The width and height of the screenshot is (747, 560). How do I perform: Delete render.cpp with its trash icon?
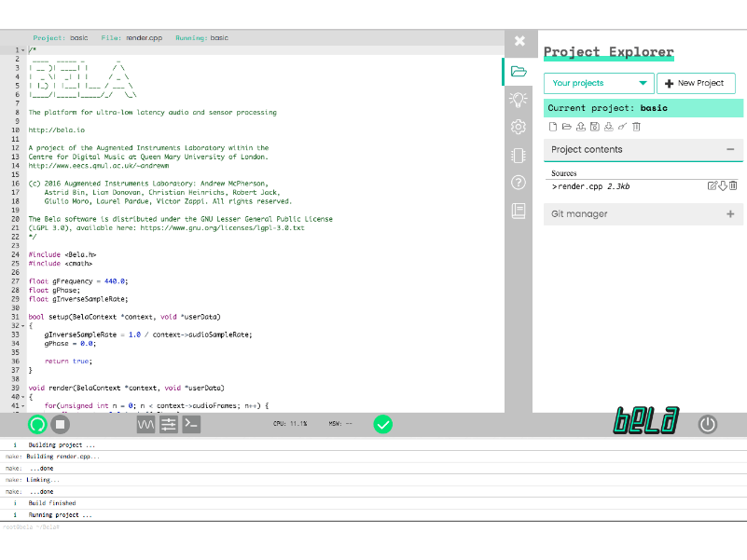pyautogui.click(x=733, y=186)
